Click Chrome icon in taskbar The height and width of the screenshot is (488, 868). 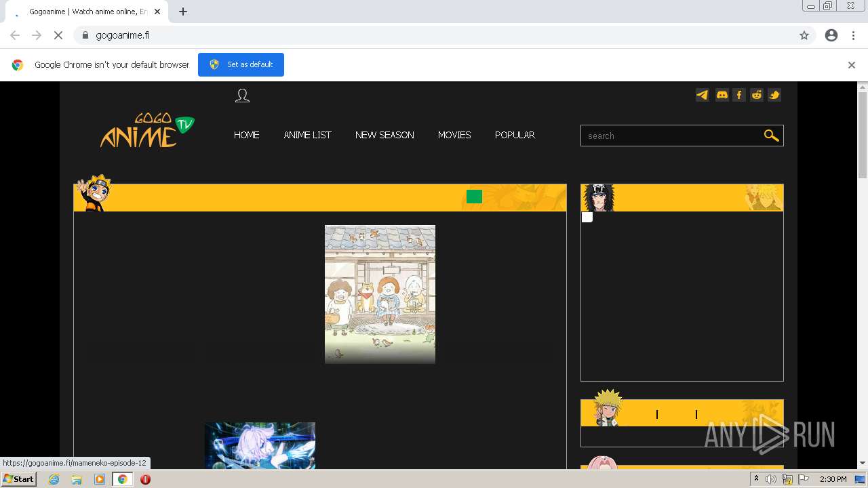(123, 479)
